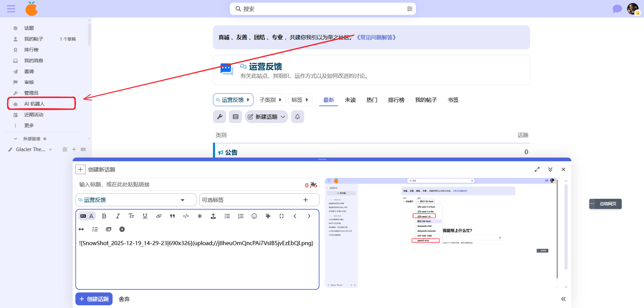Open the chat bubble icon in the header
This screenshot has width=644, height=308.
pyautogui.click(x=617, y=9)
